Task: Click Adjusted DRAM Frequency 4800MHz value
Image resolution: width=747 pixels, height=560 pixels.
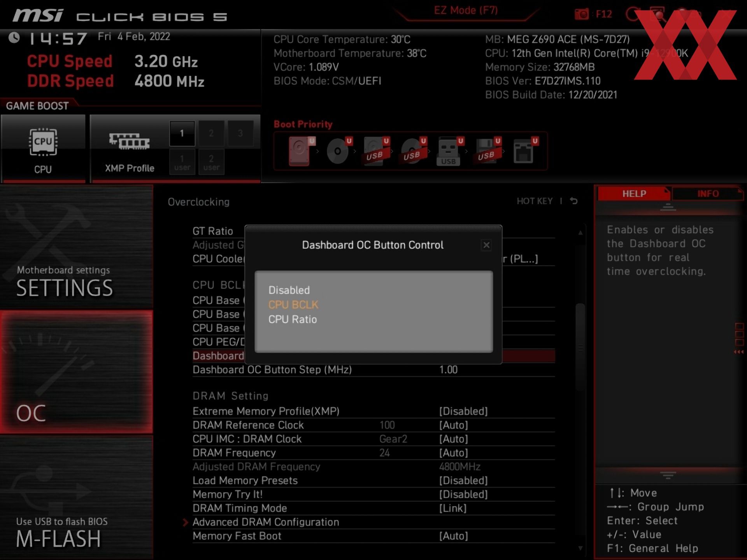Action: point(459,467)
